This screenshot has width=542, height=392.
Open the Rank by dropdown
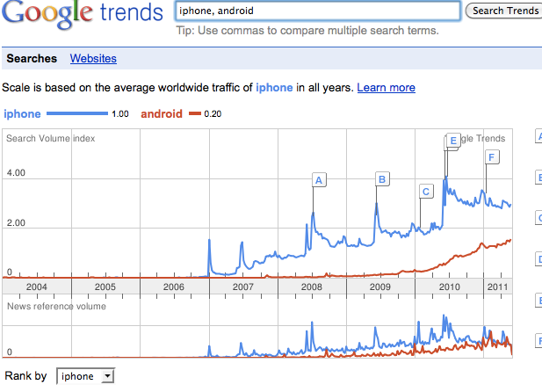tap(85, 376)
